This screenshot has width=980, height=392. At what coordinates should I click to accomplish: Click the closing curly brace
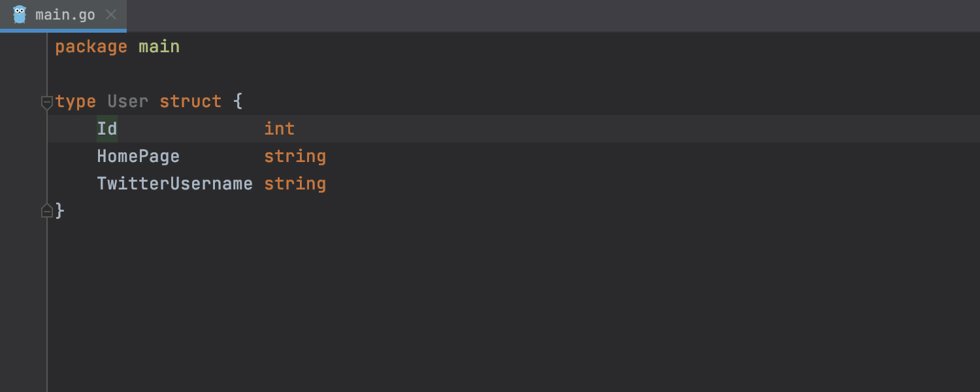(x=60, y=211)
